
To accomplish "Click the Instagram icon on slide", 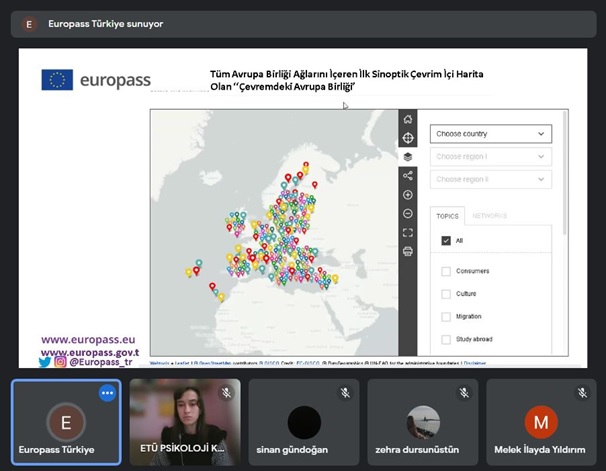I will [x=60, y=362].
